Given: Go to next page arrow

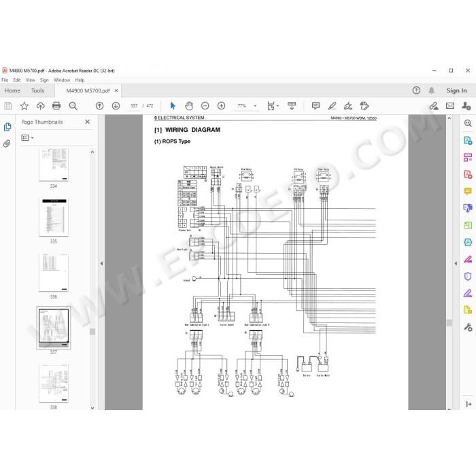Looking at the screenshot, I should [116, 106].
